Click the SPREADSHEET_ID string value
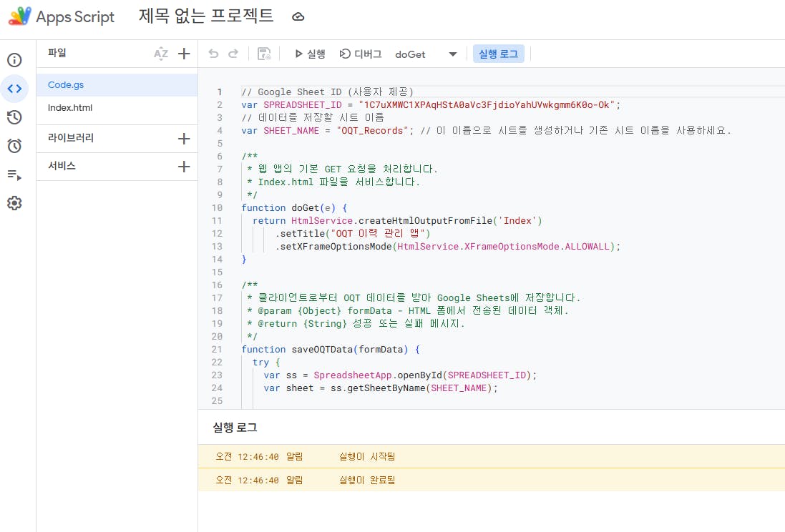 coord(487,104)
